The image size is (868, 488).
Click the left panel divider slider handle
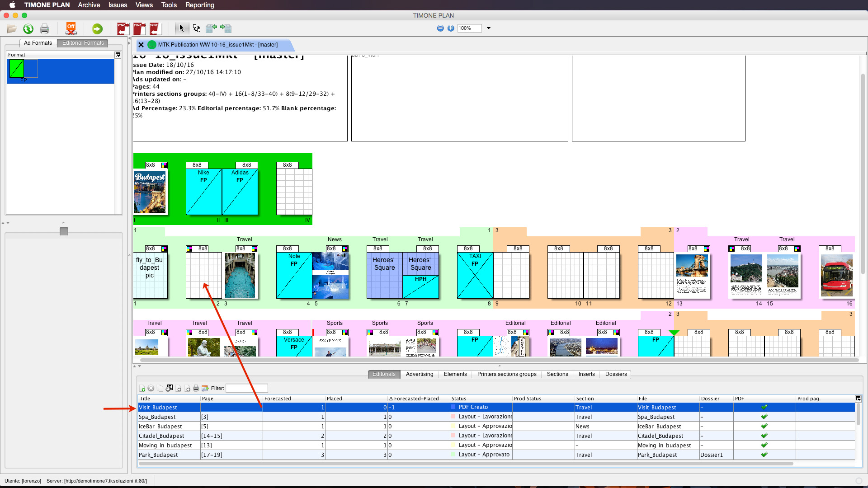click(x=64, y=231)
